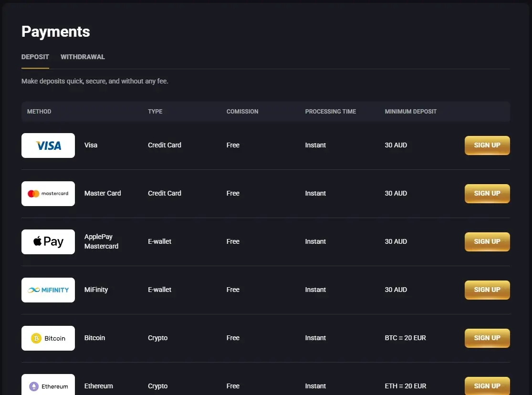Click the Payments heading
This screenshot has width=532, height=395.
click(56, 31)
